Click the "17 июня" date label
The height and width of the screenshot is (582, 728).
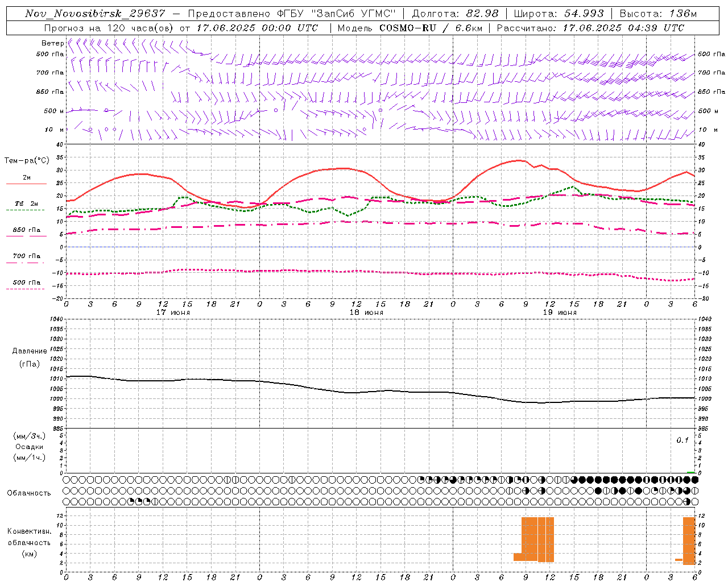coord(173,313)
